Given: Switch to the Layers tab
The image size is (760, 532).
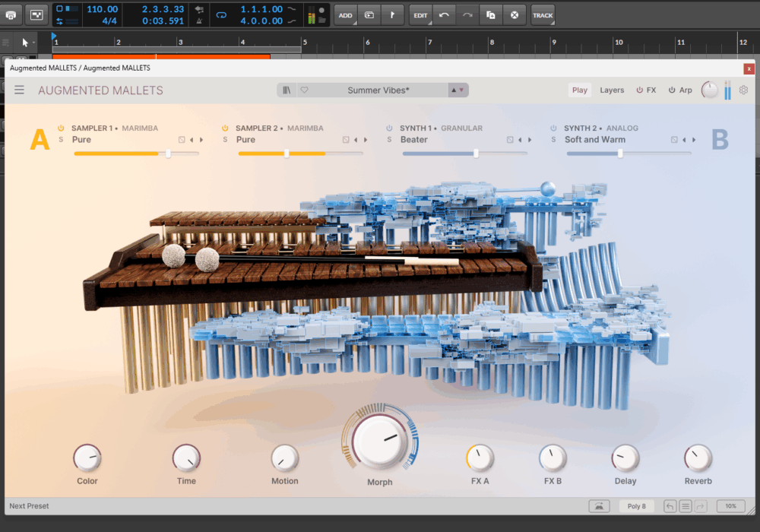Looking at the screenshot, I should pyautogui.click(x=612, y=90).
